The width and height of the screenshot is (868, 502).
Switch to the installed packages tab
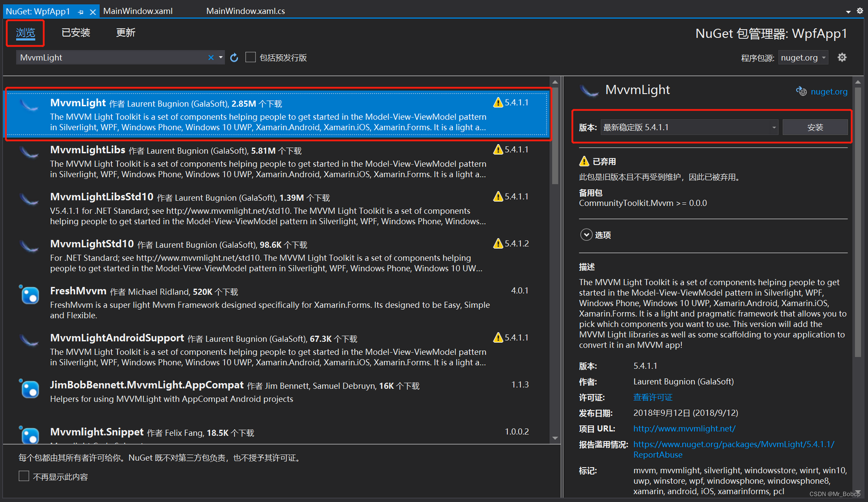[x=75, y=33]
